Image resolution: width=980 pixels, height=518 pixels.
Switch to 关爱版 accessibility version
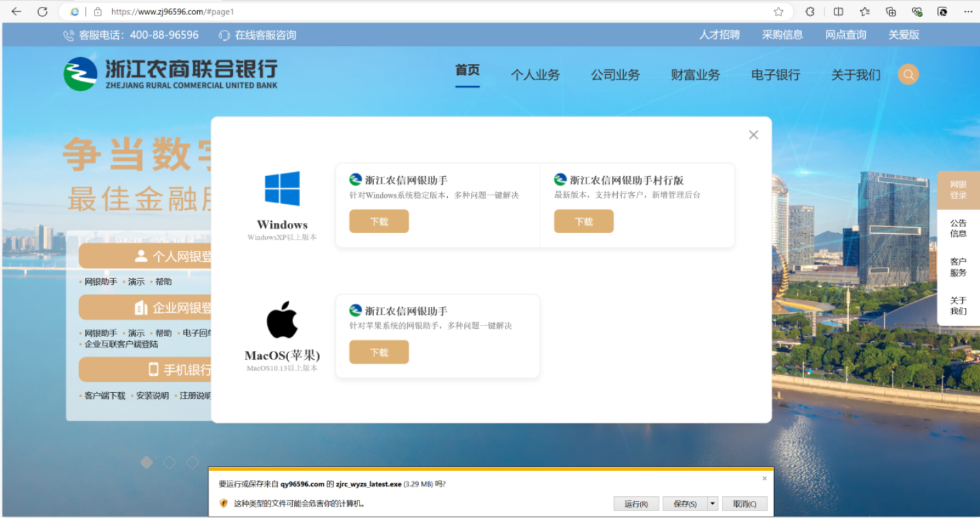pos(904,35)
